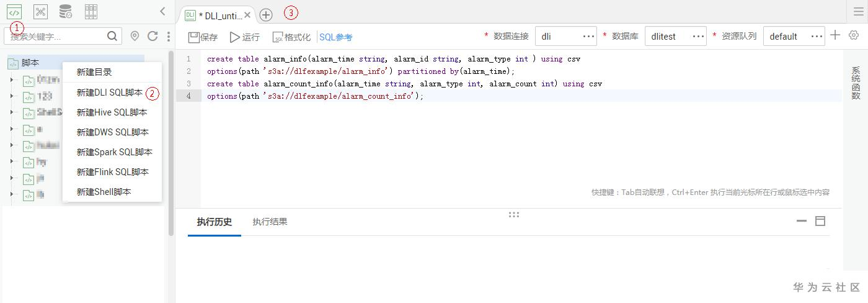Open the script development view icon
The width and height of the screenshot is (868, 303).
pos(14,11)
